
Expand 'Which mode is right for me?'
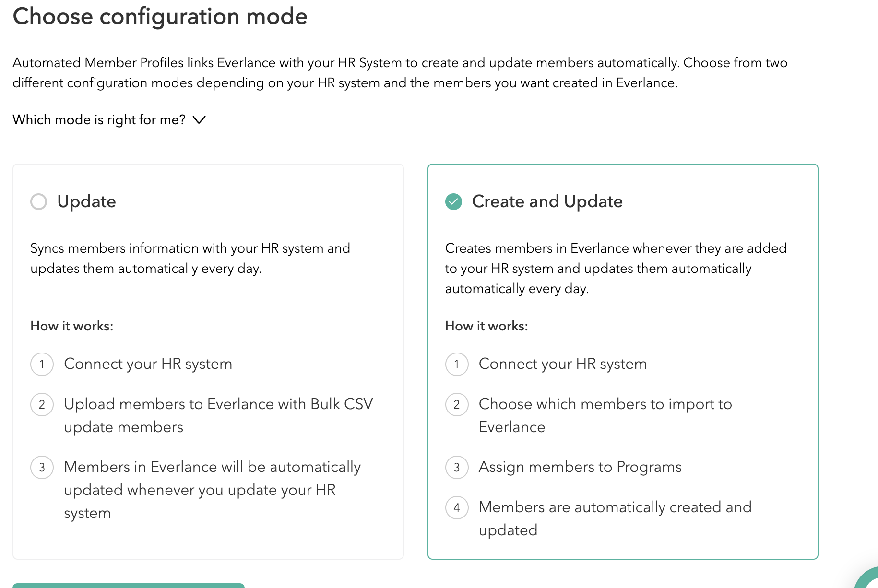[99, 119]
